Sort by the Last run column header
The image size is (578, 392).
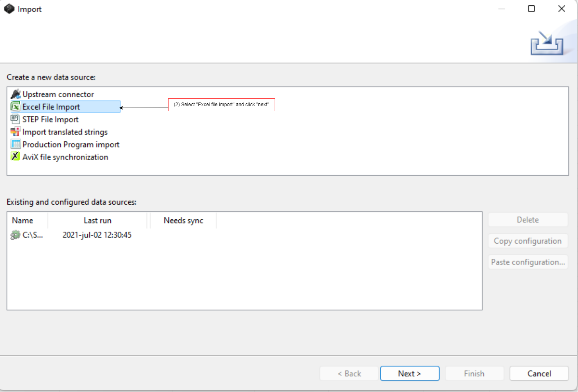coord(98,221)
